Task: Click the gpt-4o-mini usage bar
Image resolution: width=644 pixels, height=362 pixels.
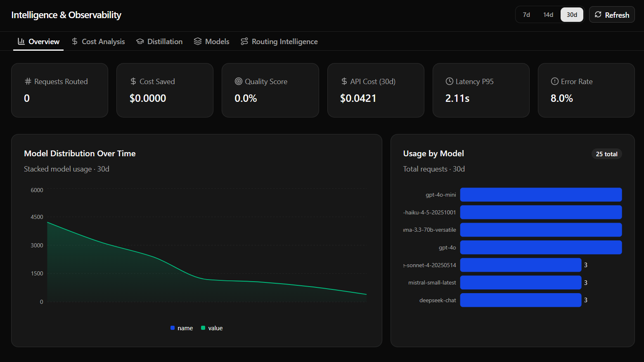Action: pyautogui.click(x=541, y=195)
